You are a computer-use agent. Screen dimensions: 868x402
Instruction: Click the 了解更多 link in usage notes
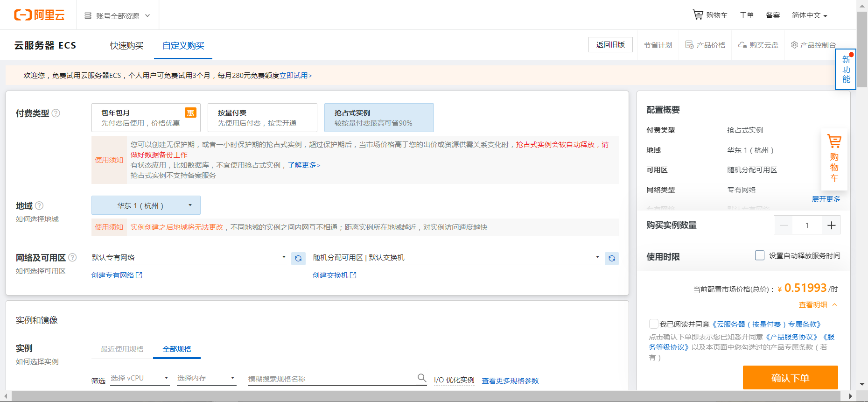click(x=304, y=165)
